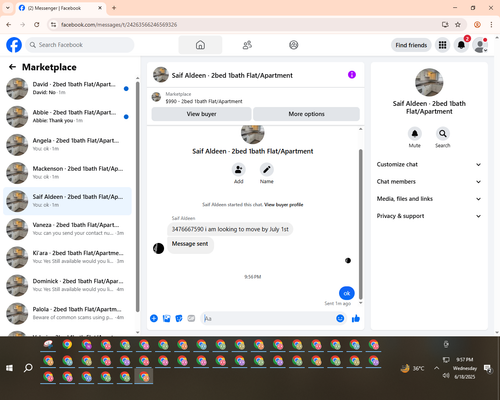Click the Search Facebook field

coord(80,45)
